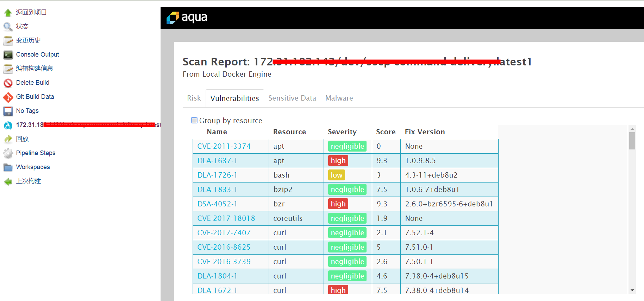Click the scroll up arrow of the table scrollbar

[x=632, y=129]
